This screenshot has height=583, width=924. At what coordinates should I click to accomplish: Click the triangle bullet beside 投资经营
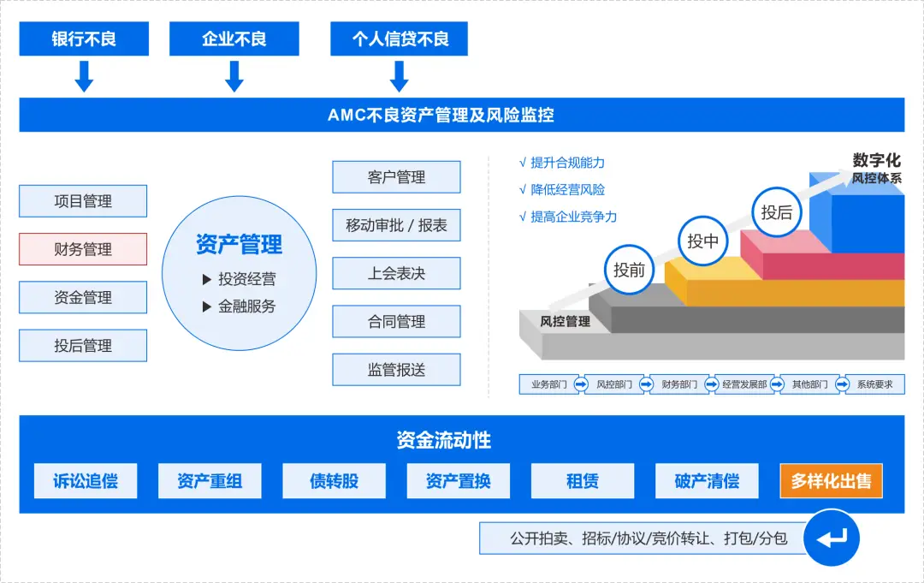[x=207, y=279]
